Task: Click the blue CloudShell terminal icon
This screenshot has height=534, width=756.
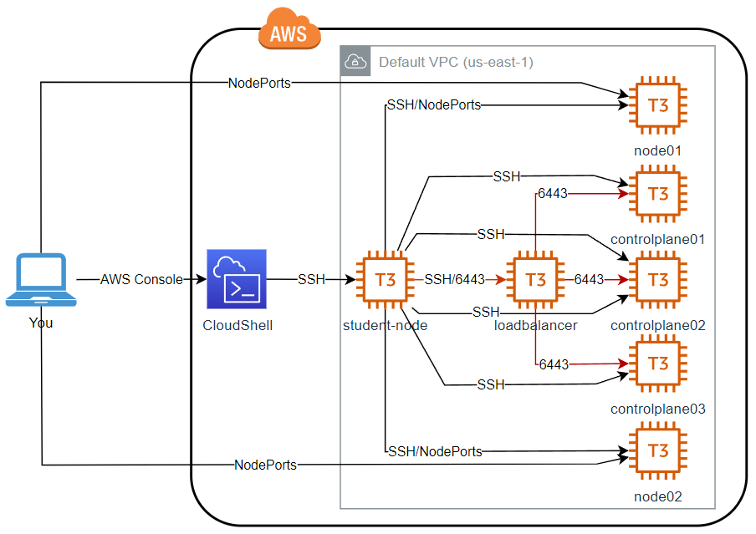Action: pyautogui.click(x=236, y=279)
